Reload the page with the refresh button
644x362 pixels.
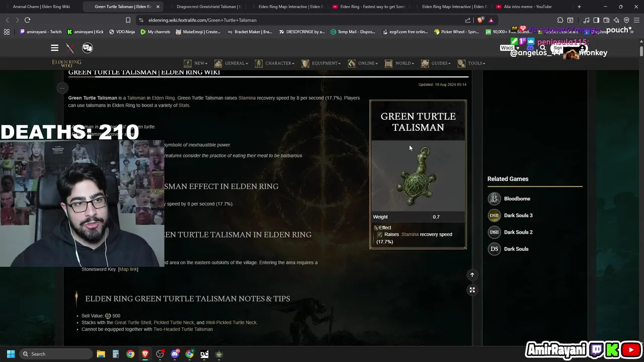[27, 20]
